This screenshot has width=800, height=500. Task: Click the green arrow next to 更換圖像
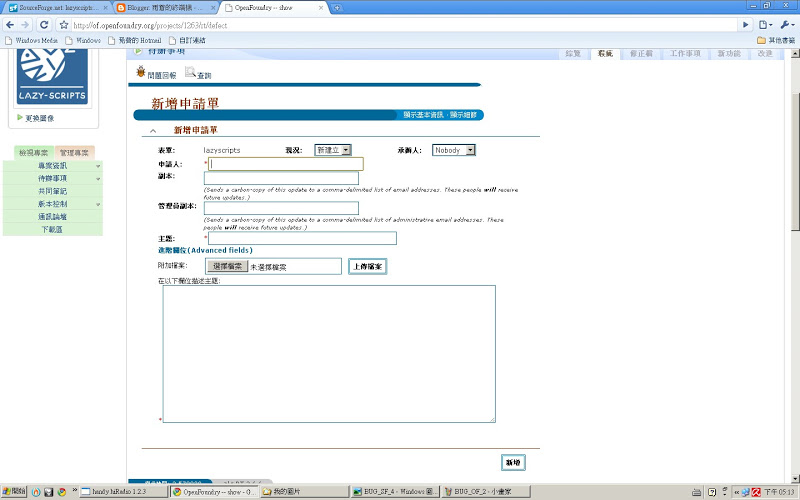(x=20, y=117)
